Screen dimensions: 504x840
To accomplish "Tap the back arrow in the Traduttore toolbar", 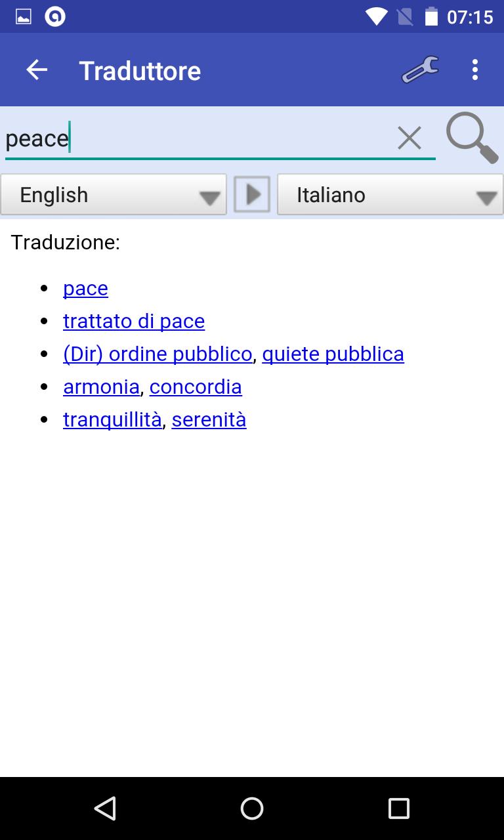I will point(37,70).
